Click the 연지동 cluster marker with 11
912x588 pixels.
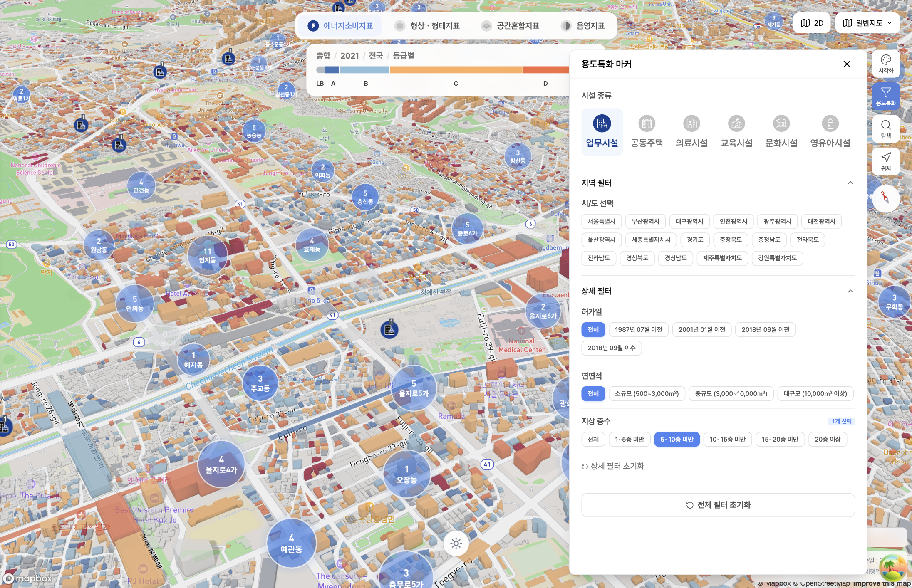coord(207,256)
